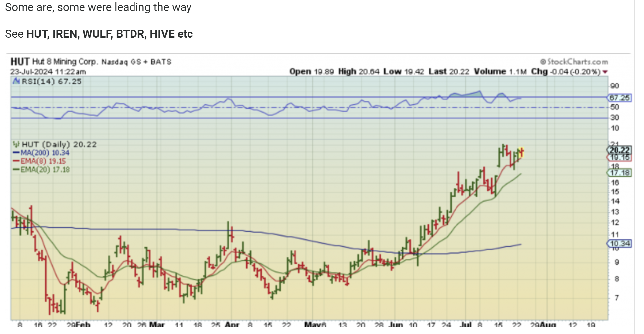This screenshot has height=334, width=644.
Task: Click the "Nasdaq GS + BATS" exchange label
Action: (x=136, y=62)
